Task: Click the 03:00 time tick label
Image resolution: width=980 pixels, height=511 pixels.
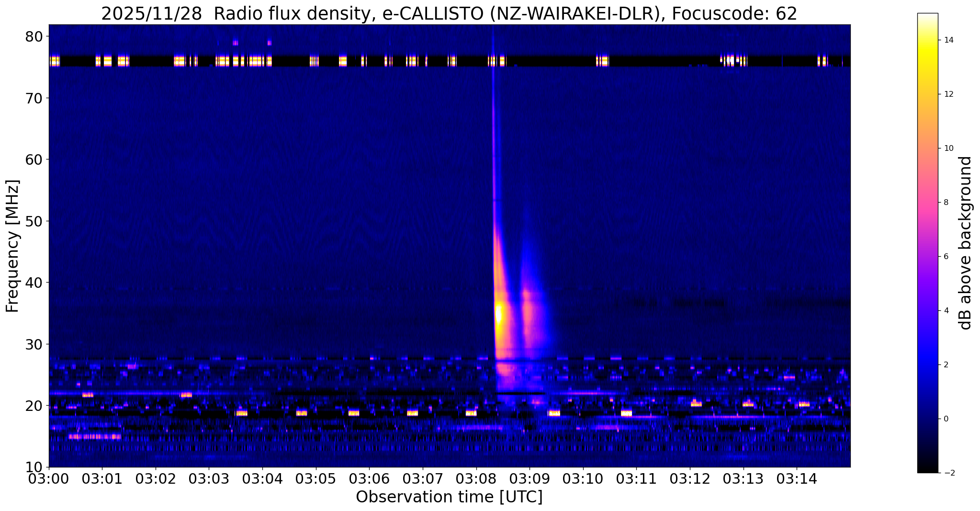Action: pyautogui.click(x=49, y=479)
